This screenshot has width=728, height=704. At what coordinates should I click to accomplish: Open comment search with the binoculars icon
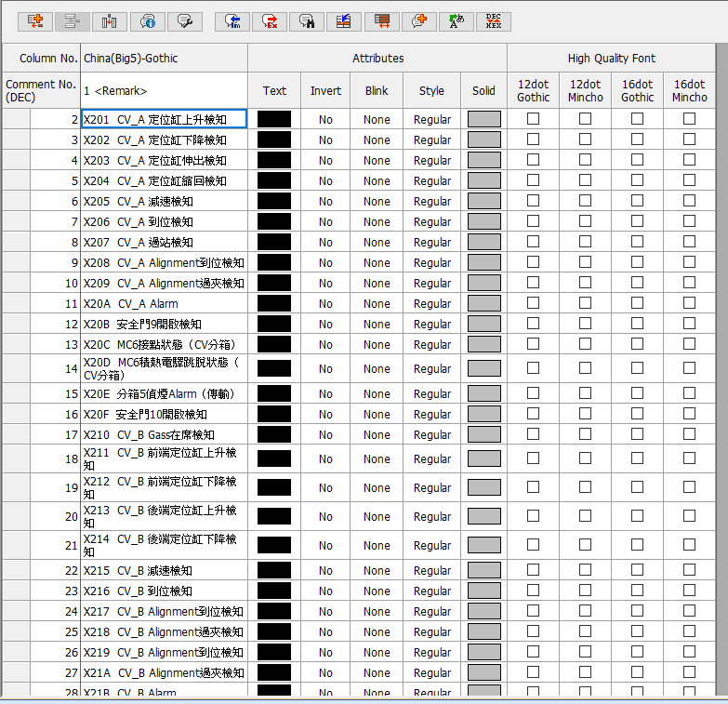coord(307,20)
